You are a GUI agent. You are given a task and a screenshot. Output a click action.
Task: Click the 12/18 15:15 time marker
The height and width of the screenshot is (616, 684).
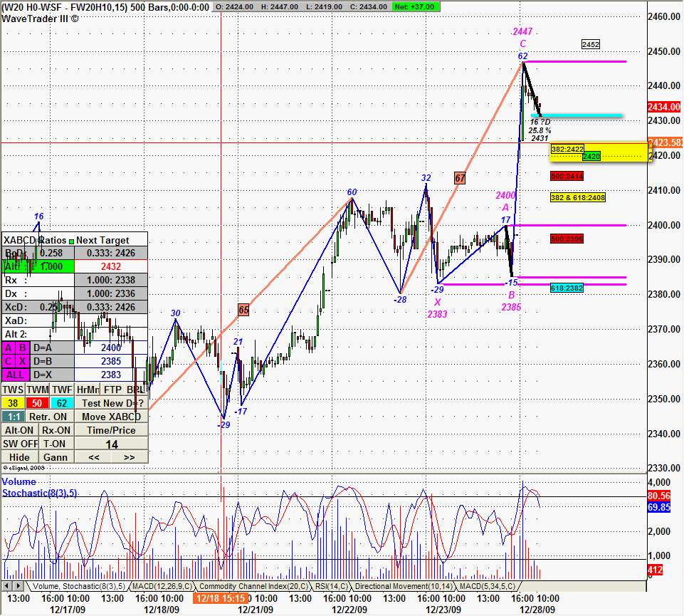click(x=221, y=599)
